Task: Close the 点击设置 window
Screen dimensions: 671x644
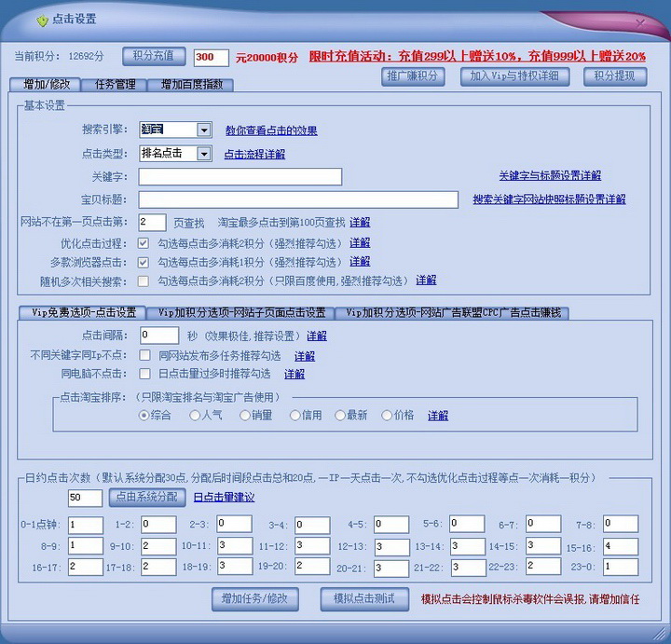Action: pyautogui.click(x=640, y=23)
